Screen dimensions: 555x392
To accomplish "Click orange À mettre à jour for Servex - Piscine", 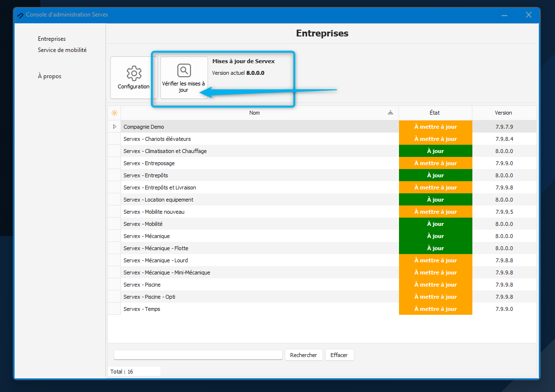I will tap(435, 285).
